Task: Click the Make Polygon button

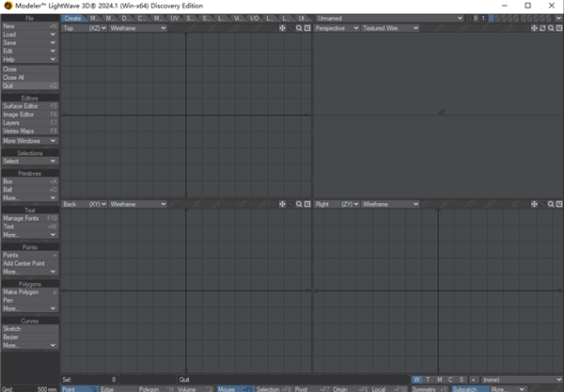Action: coord(29,292)
